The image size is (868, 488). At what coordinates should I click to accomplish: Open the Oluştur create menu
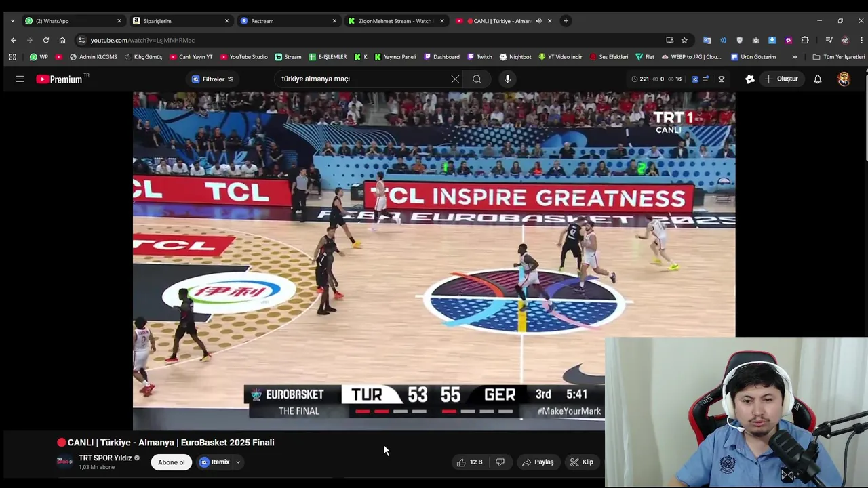pos(781,79)
